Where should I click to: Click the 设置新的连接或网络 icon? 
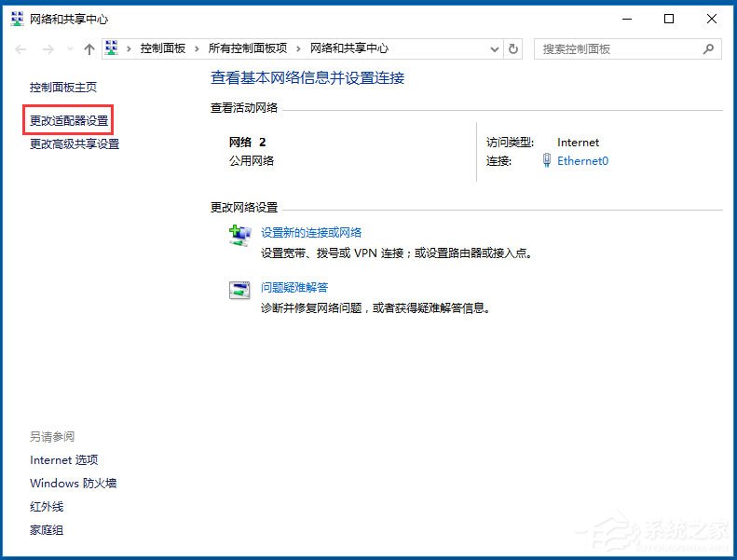(x=239, y=235)
